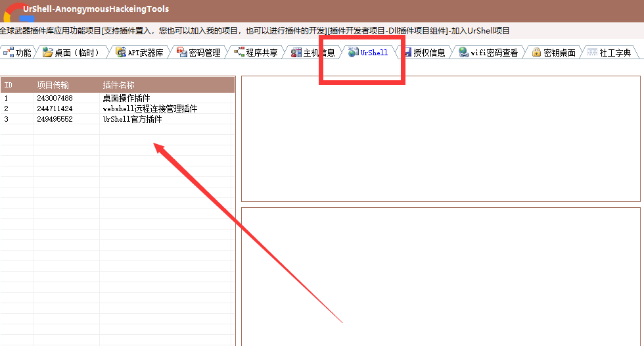Image resolution: width=644 pixels, height=346 pixels.
Task: Switch to the 社工字典 tab
Action: [610, 53]
